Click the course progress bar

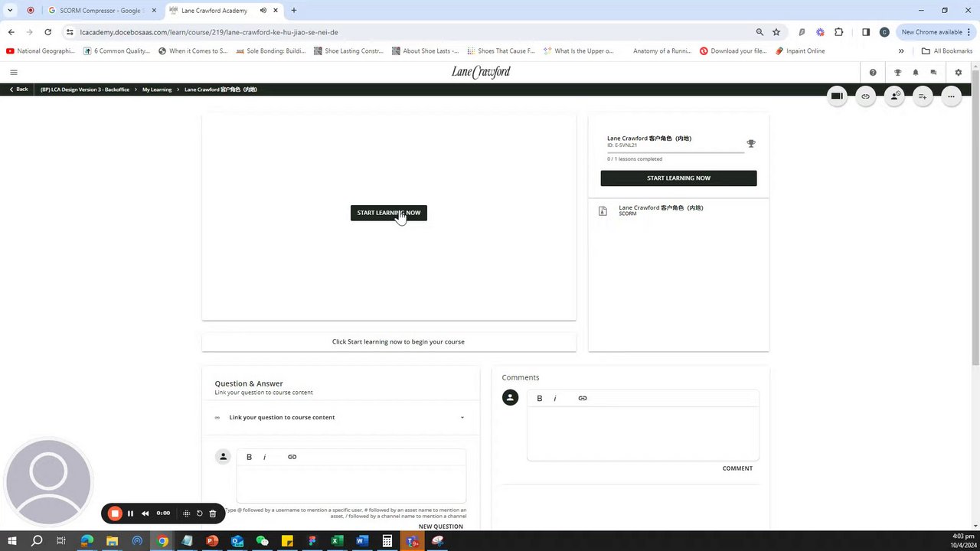tap(675, 152)
